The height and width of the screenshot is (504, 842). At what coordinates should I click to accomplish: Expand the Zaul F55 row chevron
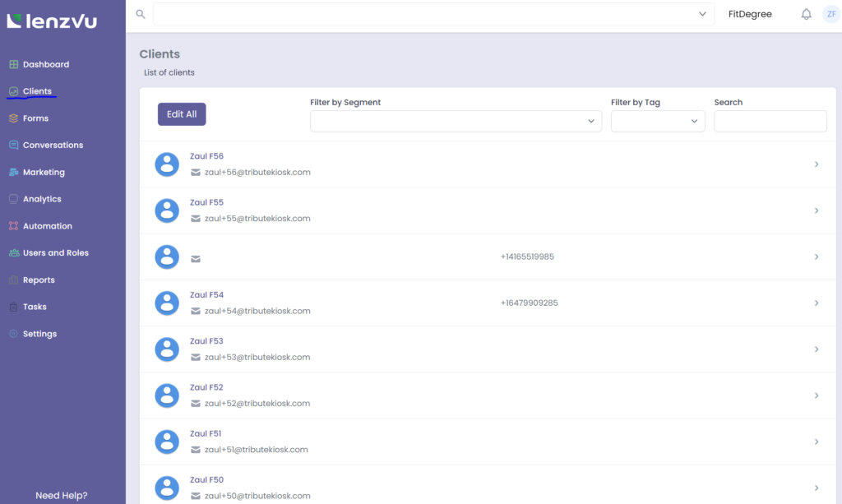[816, 210]
